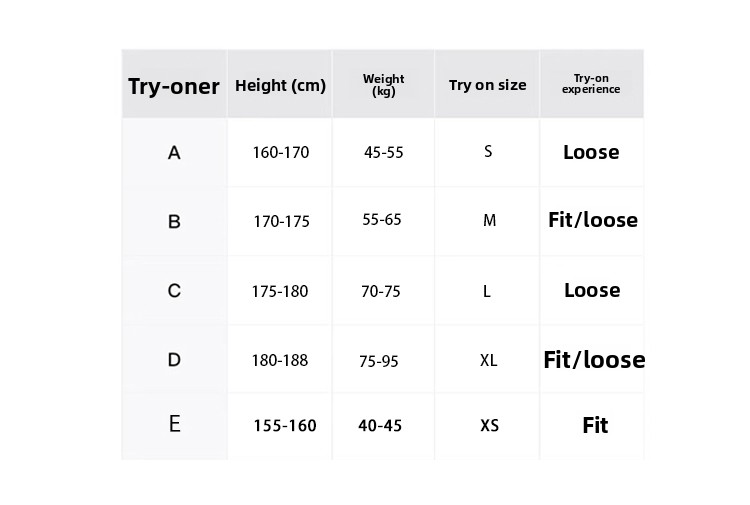Click the 155-160 height cell
750x505 pixels.
(x=285, y=426)
